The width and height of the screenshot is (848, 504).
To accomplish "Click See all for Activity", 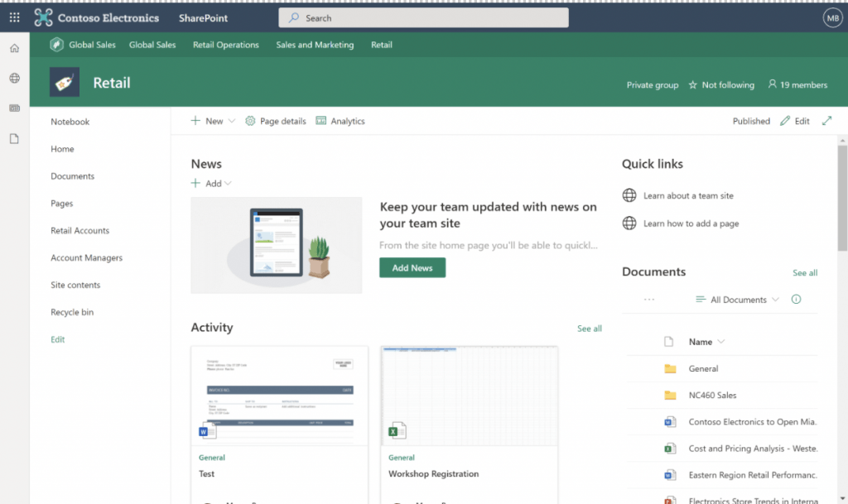I will (x=589, y=329).
